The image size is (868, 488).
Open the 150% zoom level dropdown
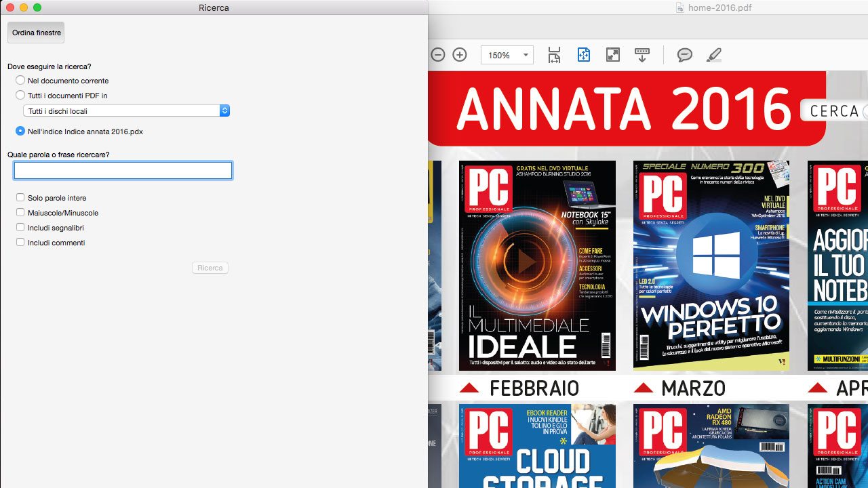(507, 55)
